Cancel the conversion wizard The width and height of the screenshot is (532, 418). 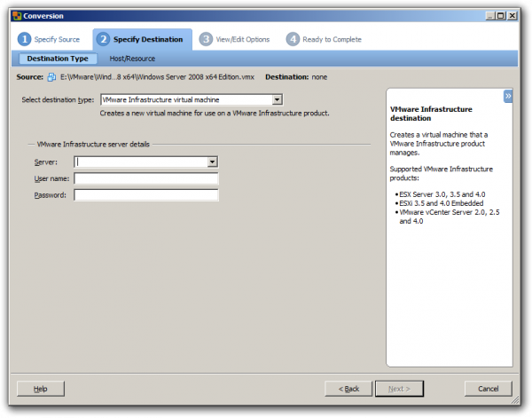point(489,389)
